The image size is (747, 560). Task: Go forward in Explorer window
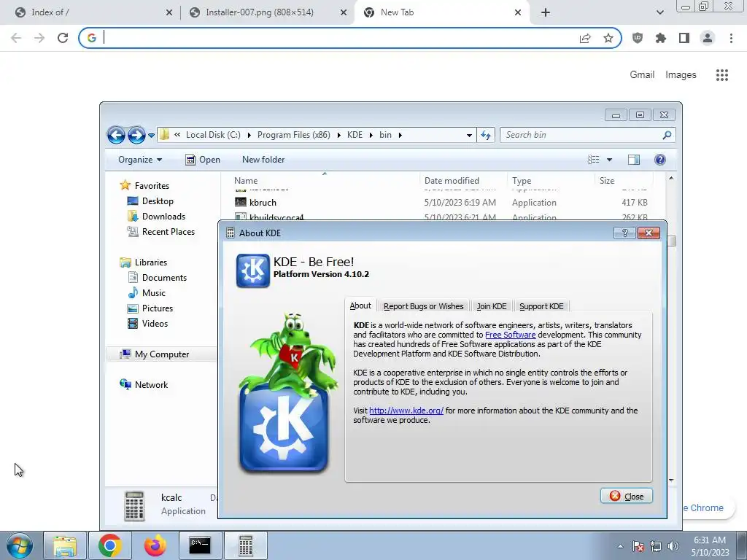pos(136,135)
